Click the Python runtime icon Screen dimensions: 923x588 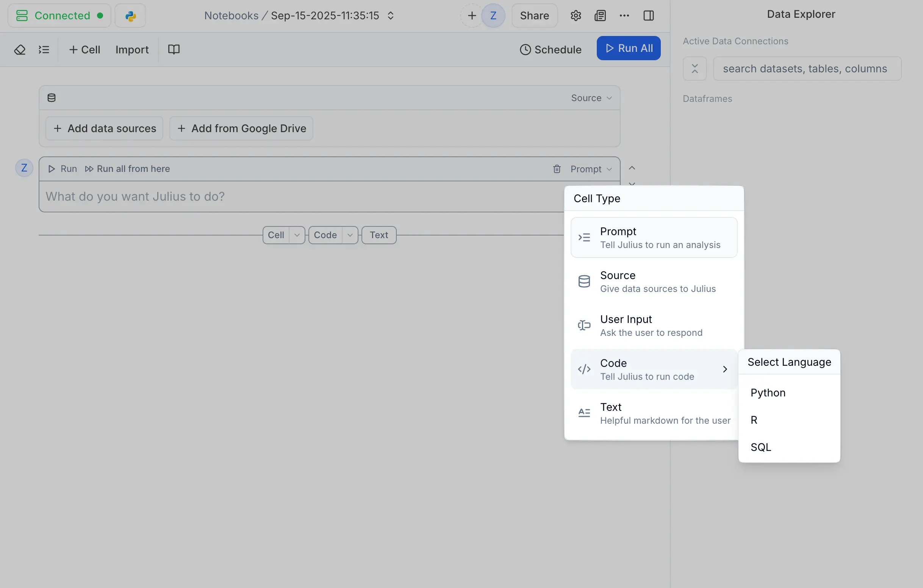point(130,16)
